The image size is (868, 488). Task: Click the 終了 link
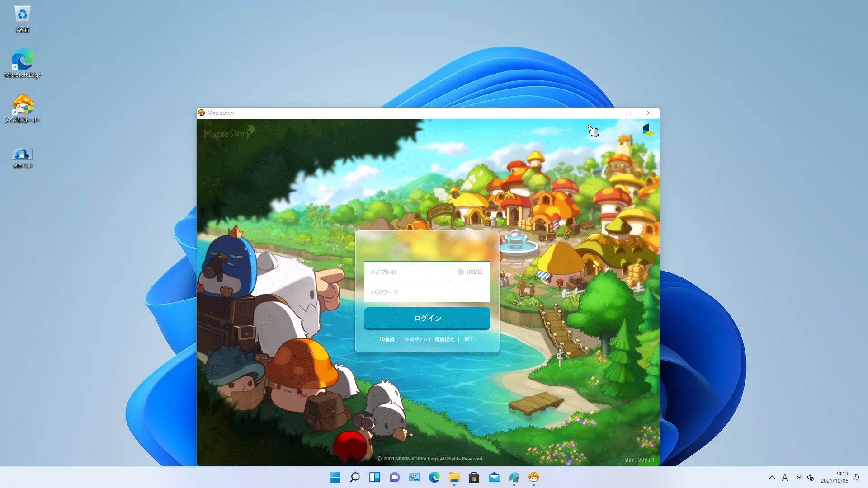469,339
